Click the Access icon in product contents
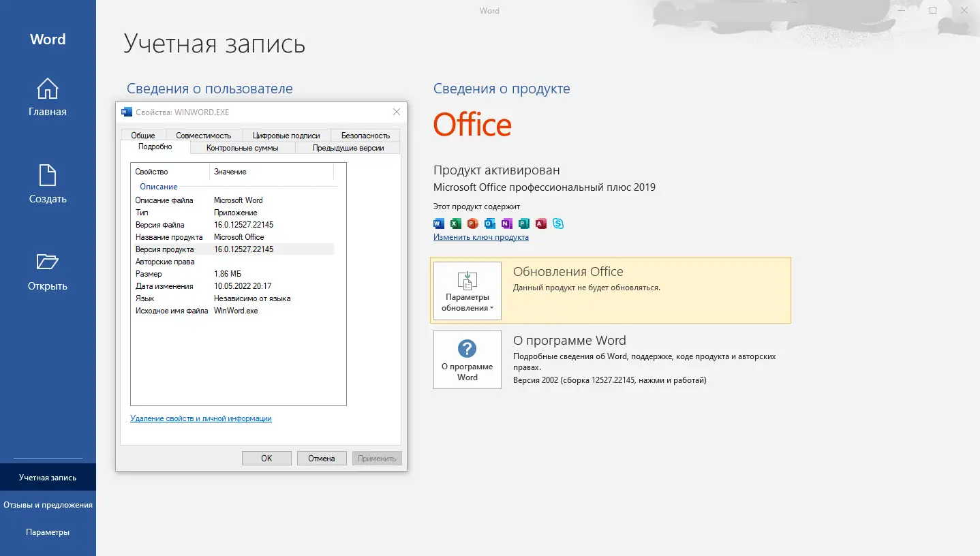Screen dimensions: 980x556 click(x=540, y=223)
